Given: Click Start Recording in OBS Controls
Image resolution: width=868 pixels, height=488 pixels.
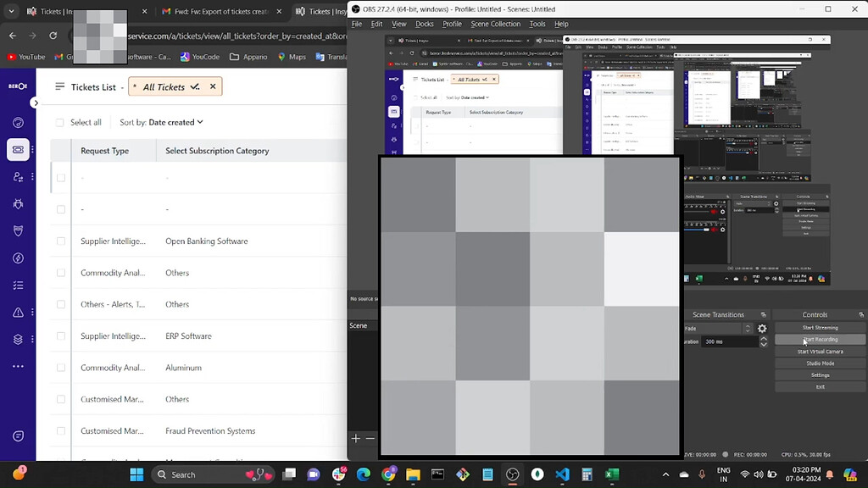Looking at the screenshot, I should [819, 339].
